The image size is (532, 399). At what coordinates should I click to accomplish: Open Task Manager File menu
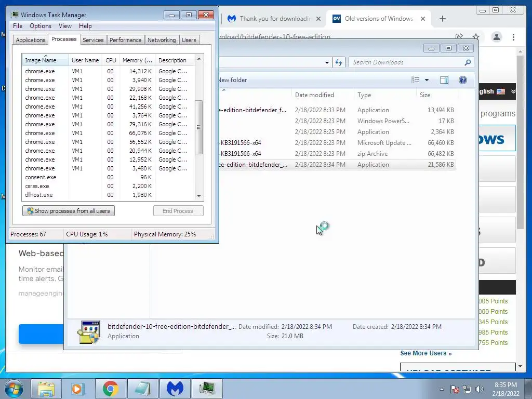(x=18, y=26)
